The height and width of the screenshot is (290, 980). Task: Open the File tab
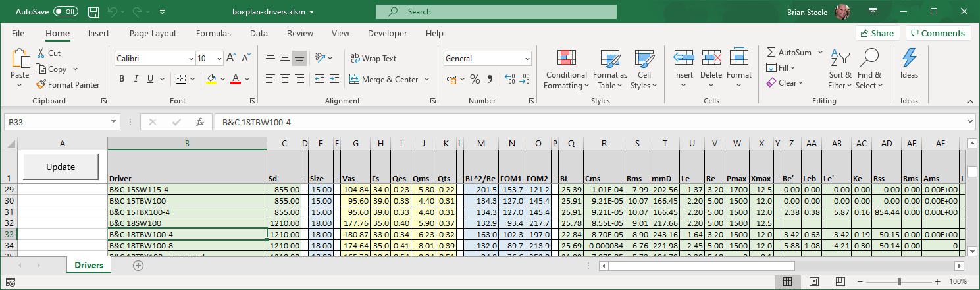tap(18, 34)
